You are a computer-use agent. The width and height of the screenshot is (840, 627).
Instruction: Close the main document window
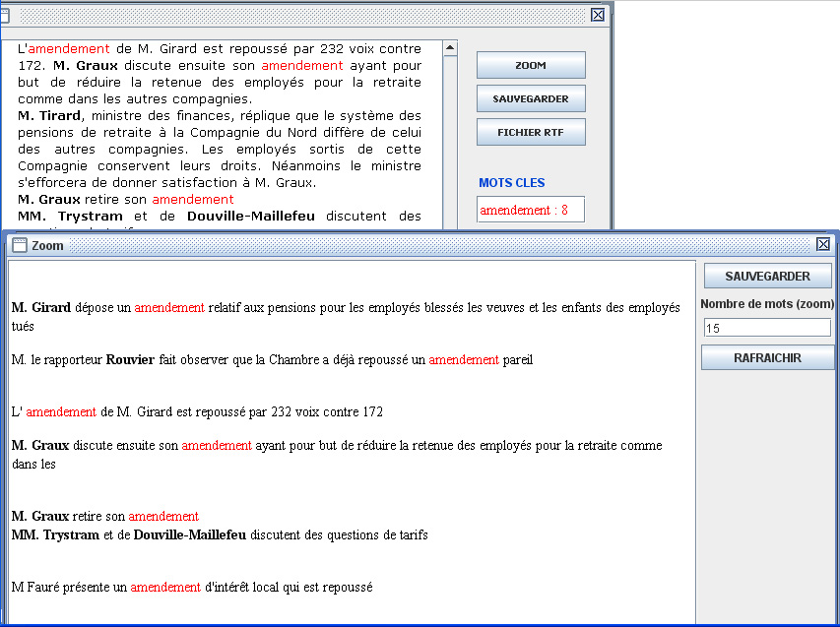pyautogui.click(x=598, y=15)
